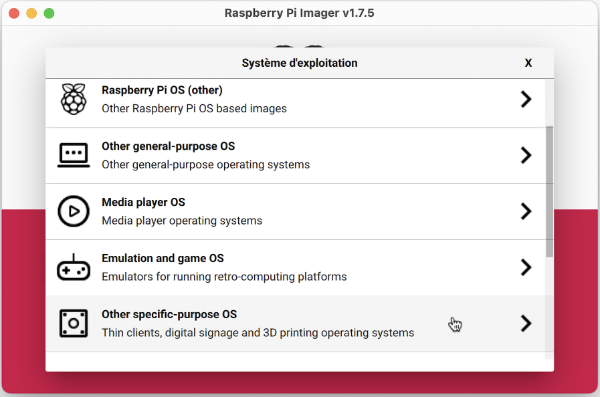Image resolution: width=600 pixels, height=397 pixels.
Task: Click the game controller Emulation icon
Action: pos(73,268)
